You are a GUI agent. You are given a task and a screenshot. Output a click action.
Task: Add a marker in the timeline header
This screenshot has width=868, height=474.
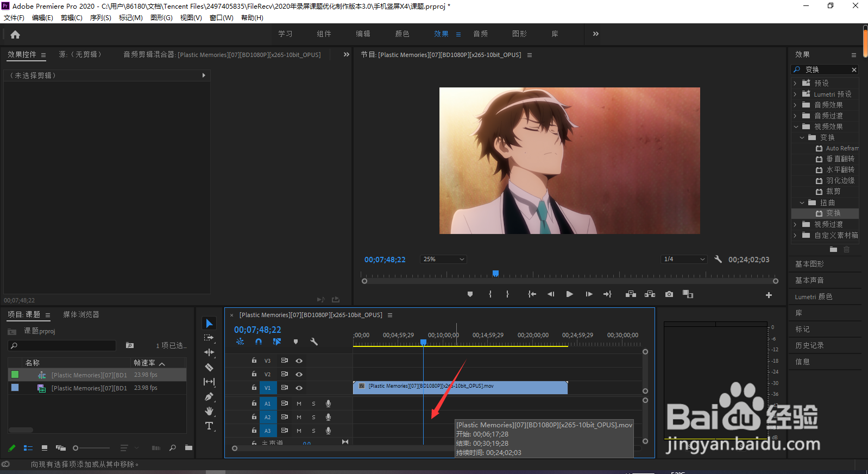[295, 342]
